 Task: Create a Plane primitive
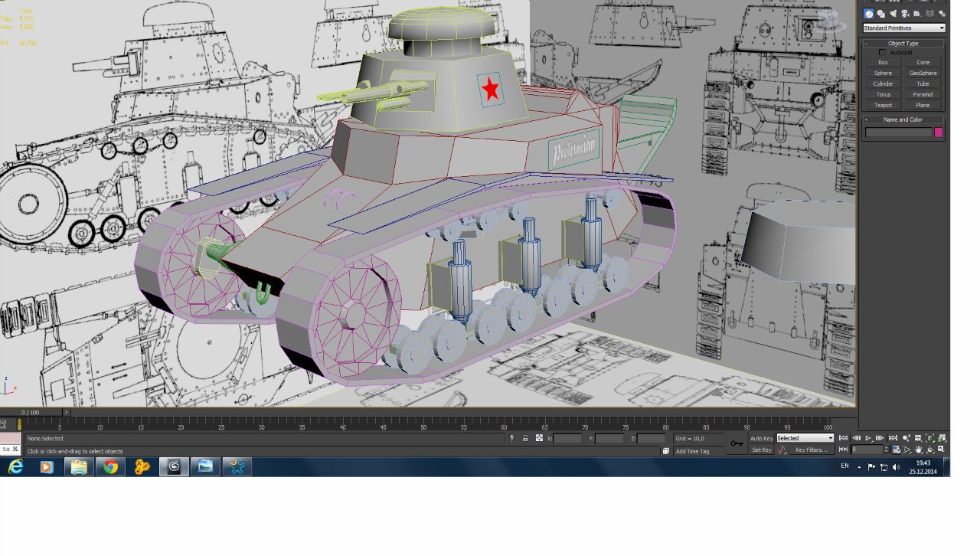pos(923,106)
